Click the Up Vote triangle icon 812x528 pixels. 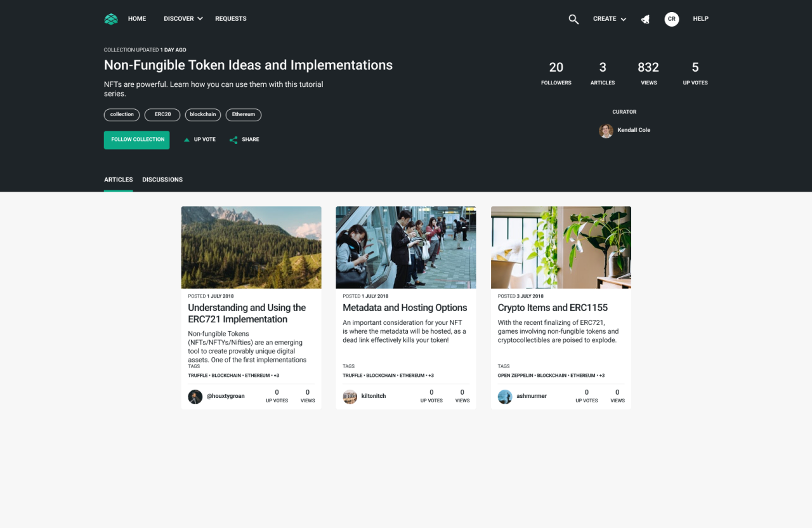[187, 140]
